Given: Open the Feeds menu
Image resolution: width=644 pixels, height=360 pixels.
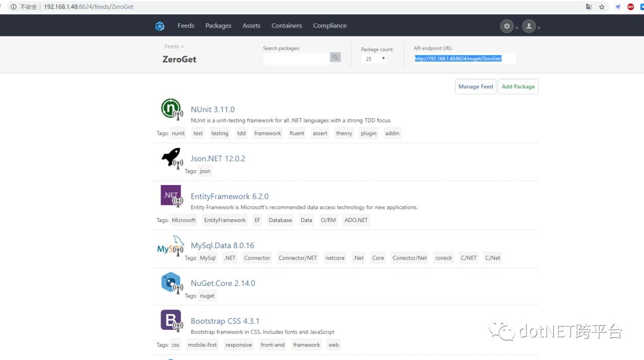Looking at the screenshot, I should coord(185,26).
